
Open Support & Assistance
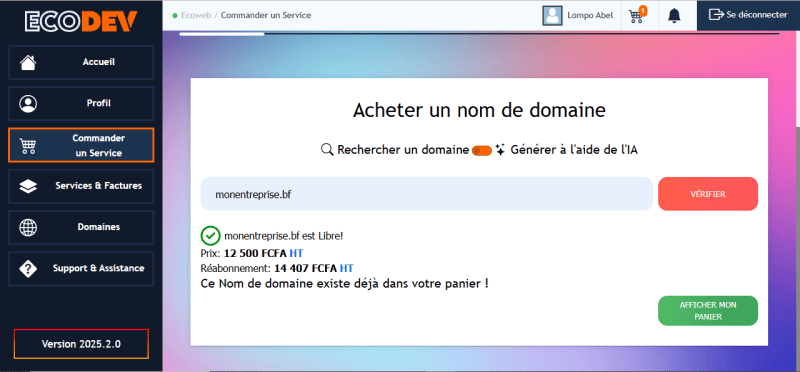click(81, 269)
